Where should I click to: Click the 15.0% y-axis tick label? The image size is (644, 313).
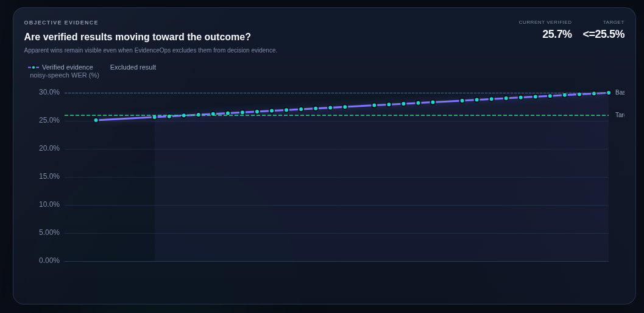coord(49,176)
